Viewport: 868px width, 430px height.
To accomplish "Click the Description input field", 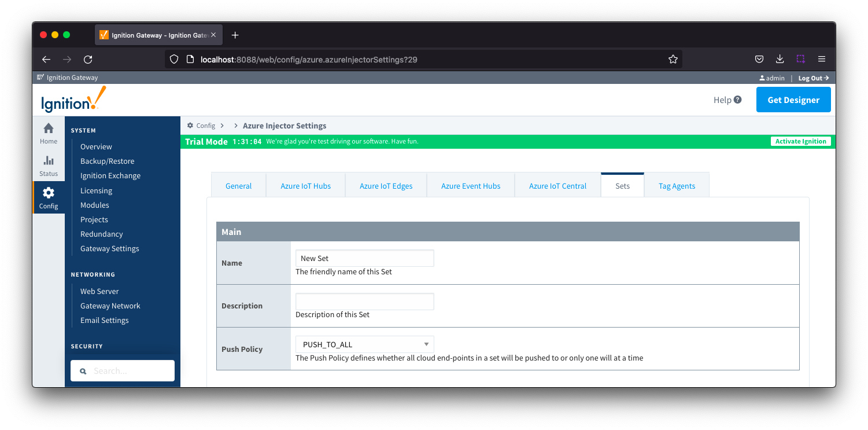I will pyautogui.click(x=364, y=302).
